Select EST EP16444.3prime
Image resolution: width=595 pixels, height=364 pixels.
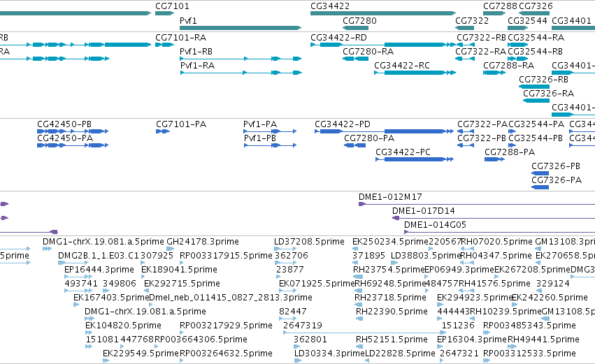click(99, 270)
